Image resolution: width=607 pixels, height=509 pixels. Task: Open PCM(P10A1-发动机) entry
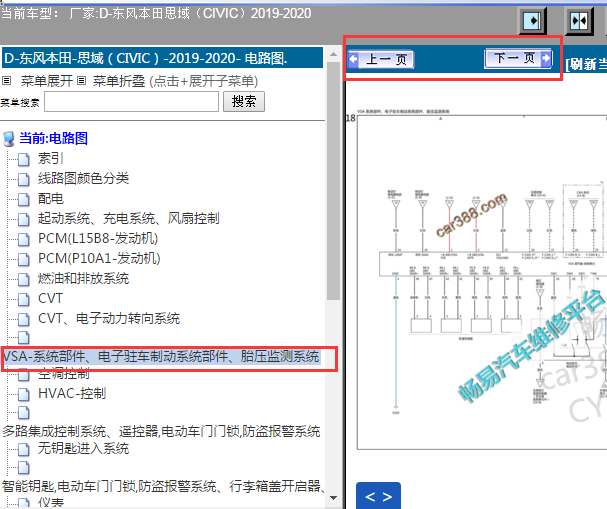coord(99,258)
